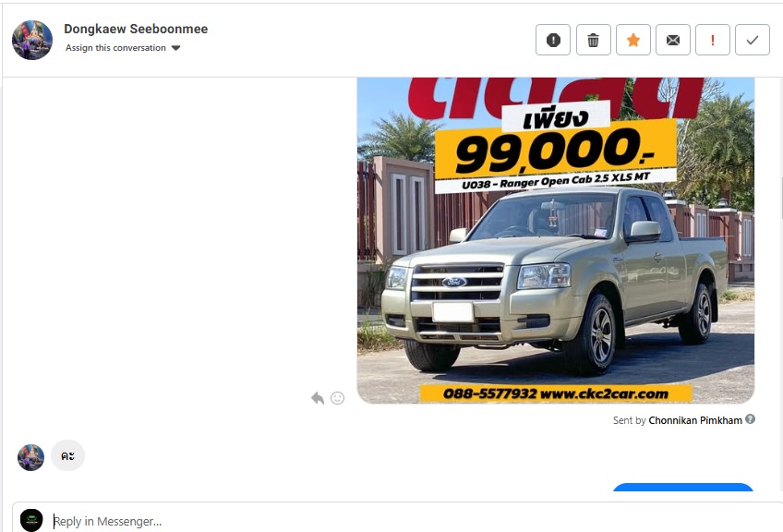Toggle the orange star on this conversation
This screenshot has width=783, height=532.
633,40
